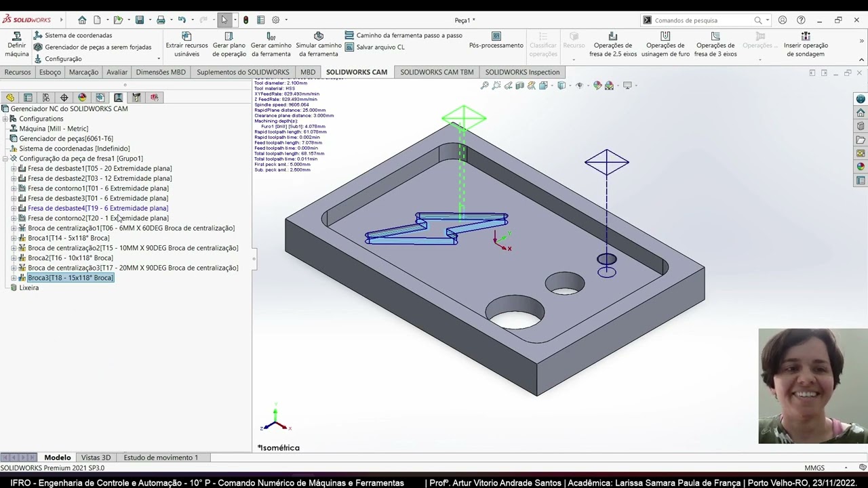
Task: Click the Print icon in the top toolbar
Action: 161,20
